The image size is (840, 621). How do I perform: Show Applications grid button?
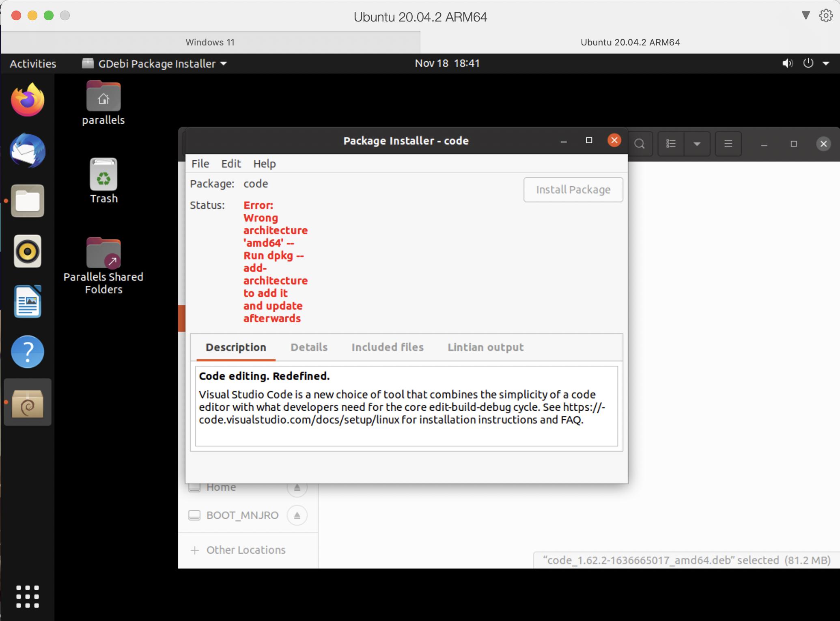click(28, 596)
